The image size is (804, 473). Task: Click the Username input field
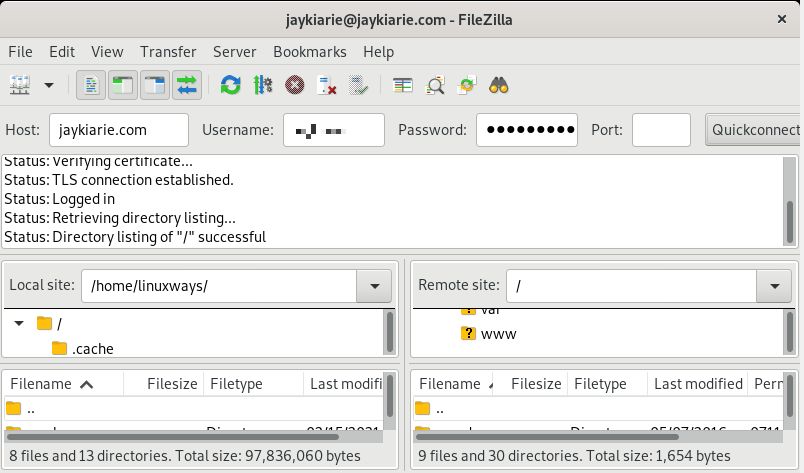pyautogui.click(x=334, y=130)
